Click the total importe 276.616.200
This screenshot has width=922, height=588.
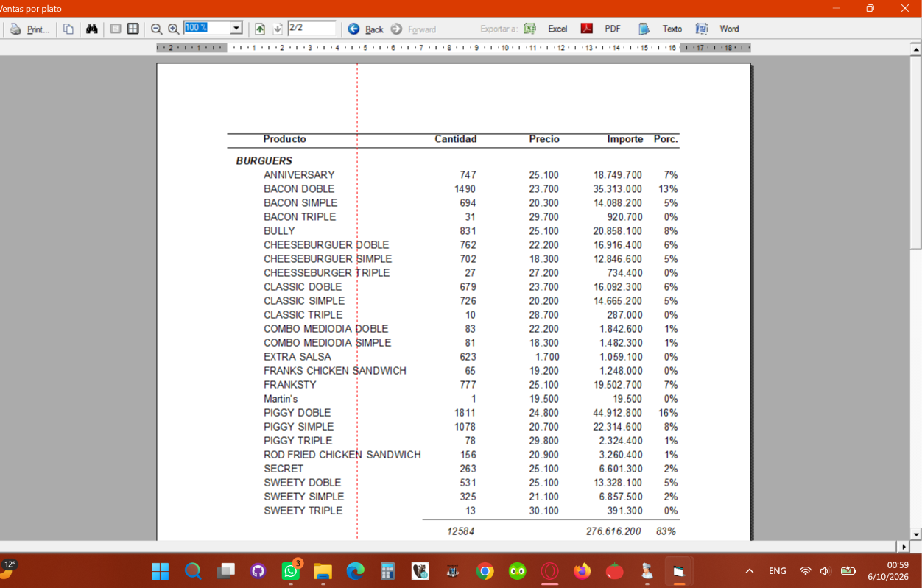pyautogui.click(x=613, y=531)
